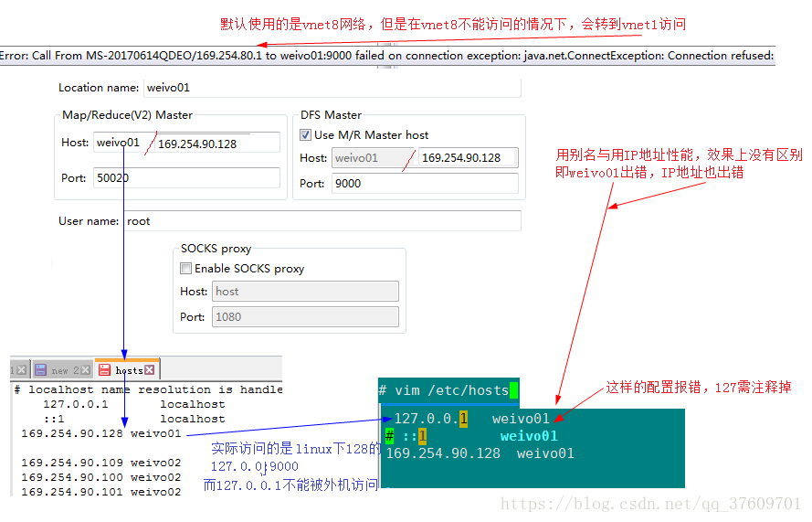
Task: Click the Map/Reduce Port field showing 50020
Action: pos(186,177)
